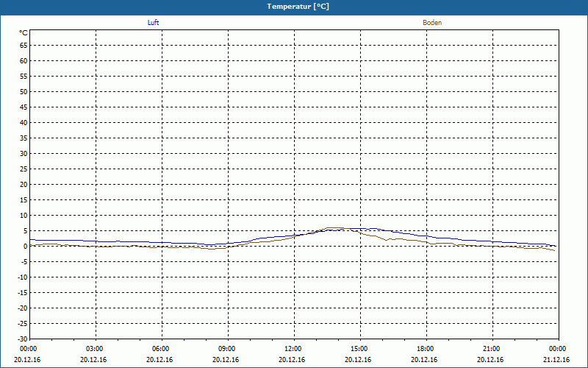Click the -25 value on the y-axis
This screenshot has width=588, height=368.
23,324
